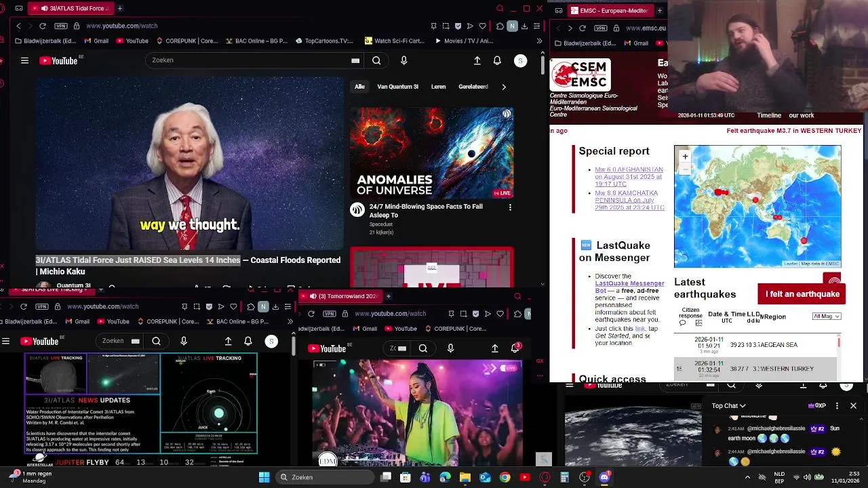Open TopCartoons.TV bookmark
This screenshot has width=868, height=488.
pos(324,41)
